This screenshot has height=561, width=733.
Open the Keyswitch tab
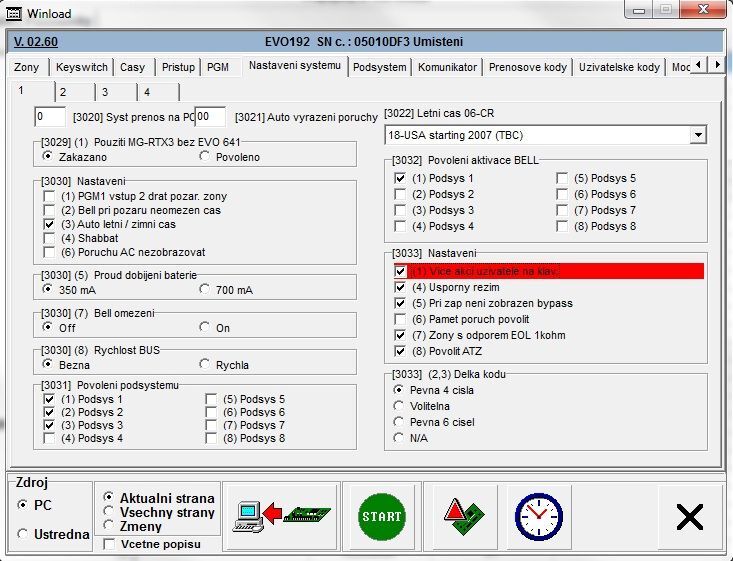tap(82, 68)
